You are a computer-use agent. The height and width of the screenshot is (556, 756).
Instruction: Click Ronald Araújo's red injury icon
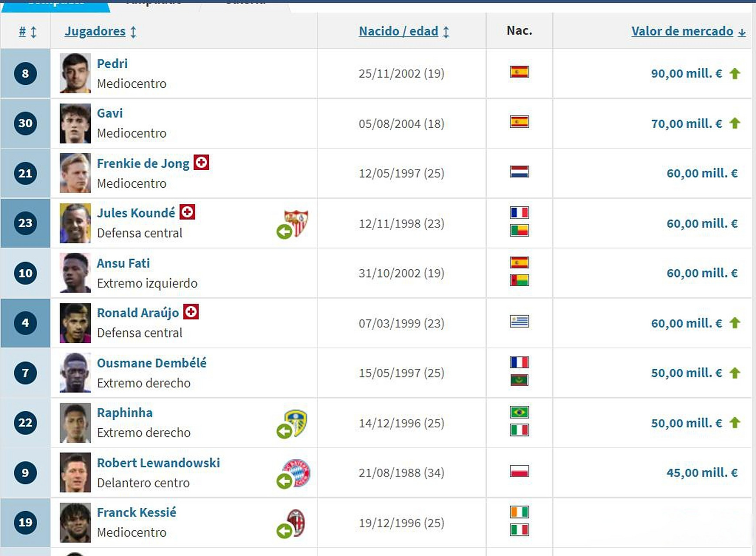tap(191, 312)
